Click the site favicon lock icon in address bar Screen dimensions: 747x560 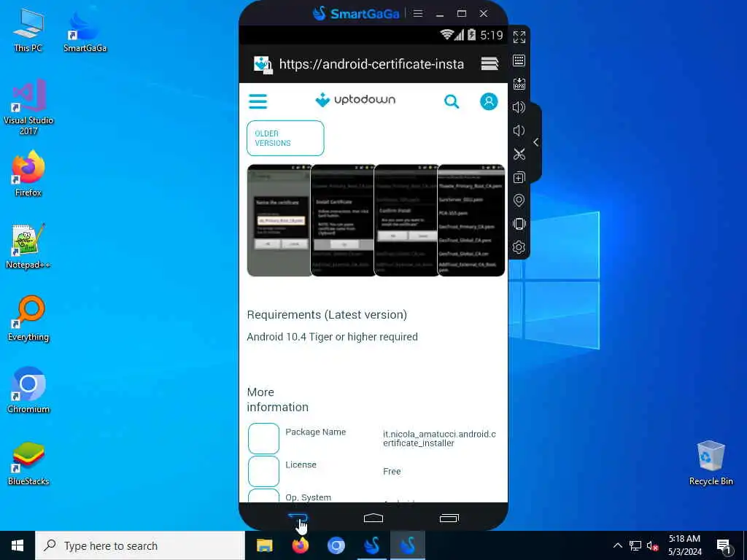[x=263, y=64]
